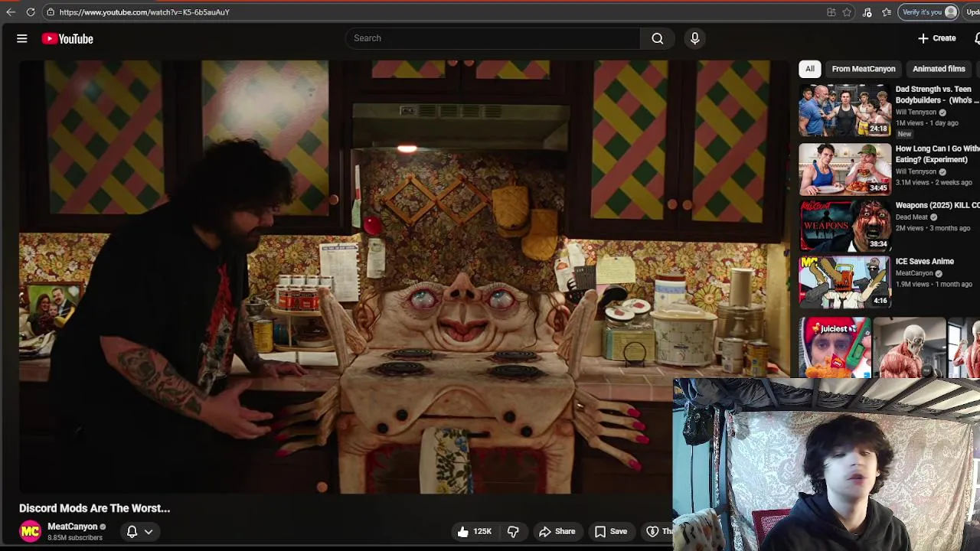Open the How Long Can I Go thumbnail

[x=844, y=170]
